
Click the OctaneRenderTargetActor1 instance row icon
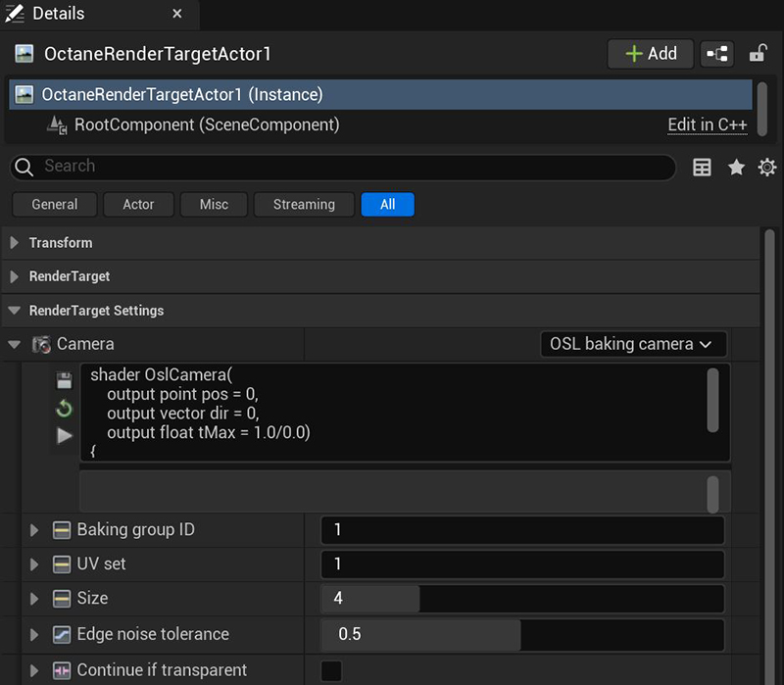(24, 94)
